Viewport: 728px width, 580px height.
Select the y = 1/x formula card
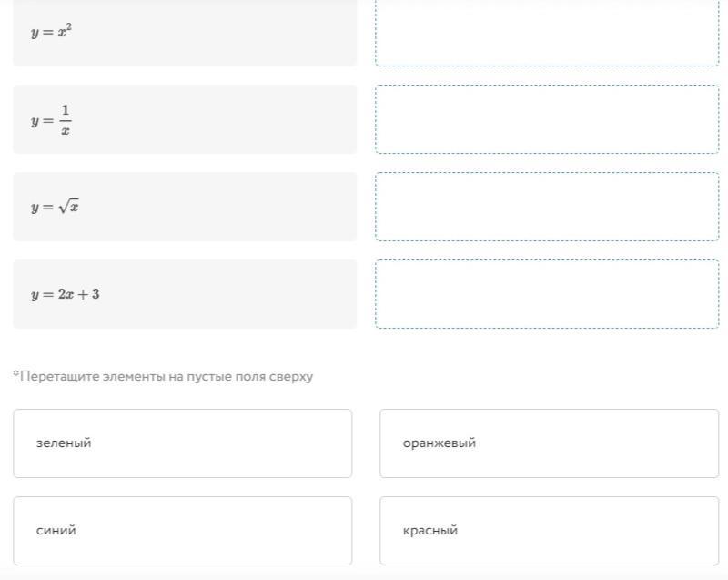tap(185, 119)
